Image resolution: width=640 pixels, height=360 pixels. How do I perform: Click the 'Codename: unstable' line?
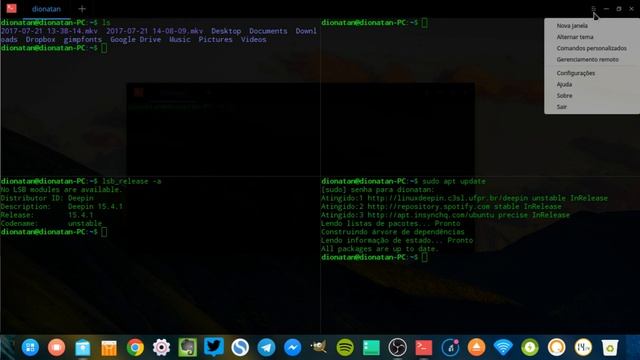51,224
